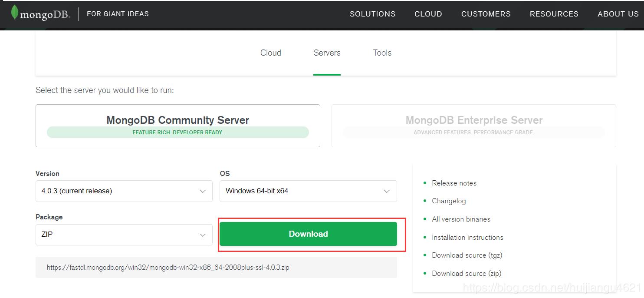
Task: Switch to the Tools tab
Action: 382,53
